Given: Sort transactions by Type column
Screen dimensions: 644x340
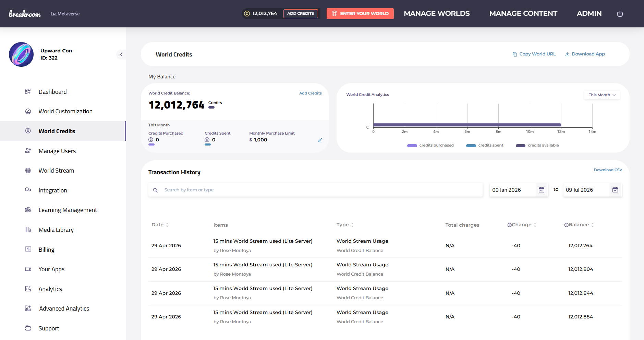Looking at the screenshot, I should pyautogui.click(x=345, y=225).
